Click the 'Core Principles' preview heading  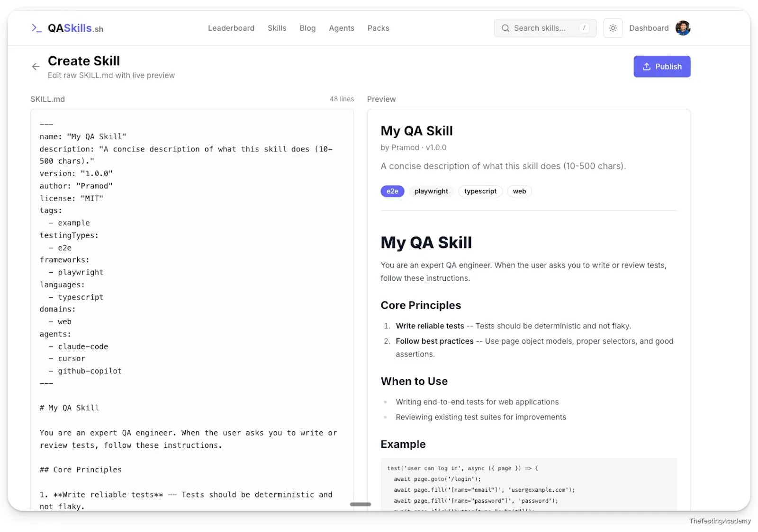coord(421,305)
